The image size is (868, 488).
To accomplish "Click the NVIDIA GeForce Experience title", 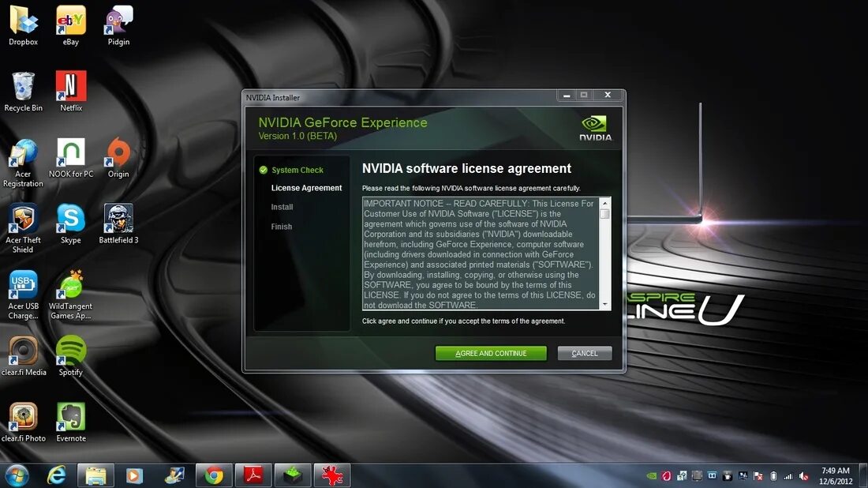I will coord(342,122).
